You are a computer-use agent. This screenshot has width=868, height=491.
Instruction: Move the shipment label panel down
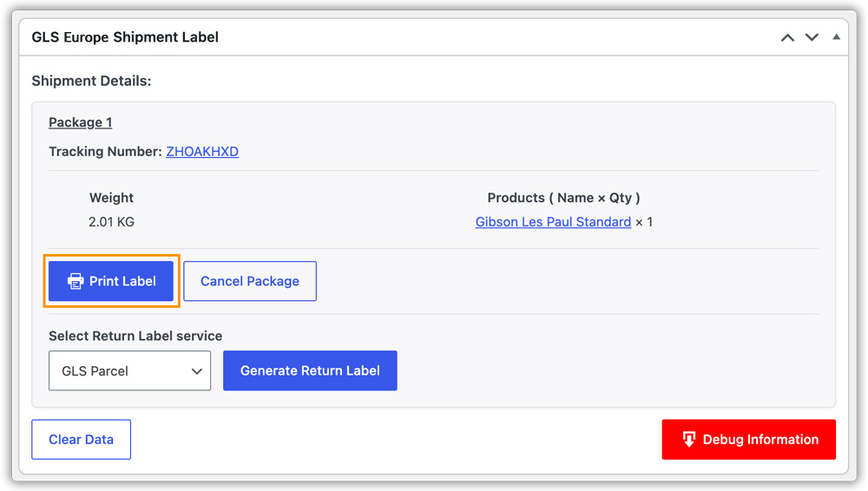click(812, 37)
